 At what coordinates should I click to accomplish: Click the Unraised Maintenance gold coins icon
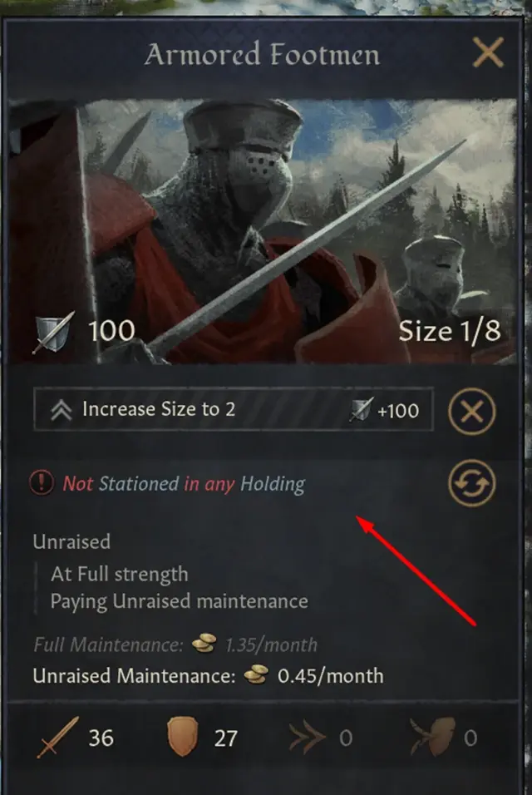(256, 675)
